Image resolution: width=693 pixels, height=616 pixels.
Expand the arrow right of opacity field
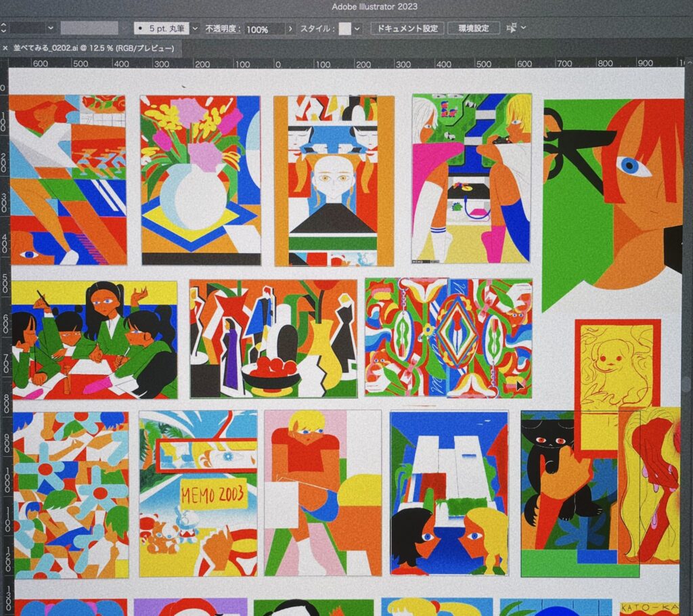[290, 29]
